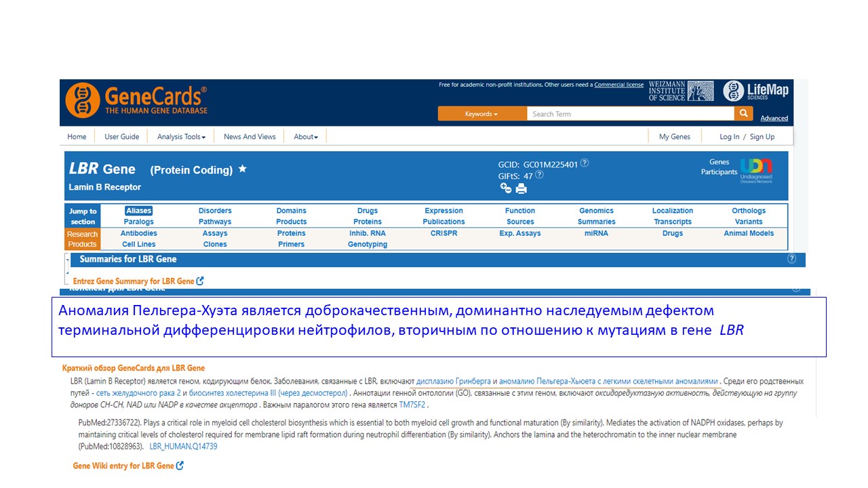Click the expand/collapse all sections icon
Viewport: 868px width, 488px height.
[x=506, y=188]
